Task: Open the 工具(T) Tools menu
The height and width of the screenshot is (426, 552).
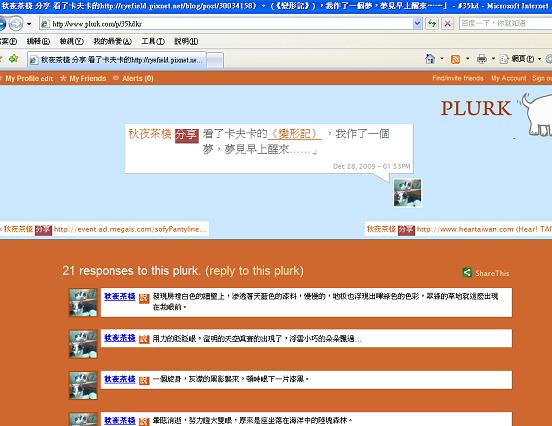Action: (153, 41)
